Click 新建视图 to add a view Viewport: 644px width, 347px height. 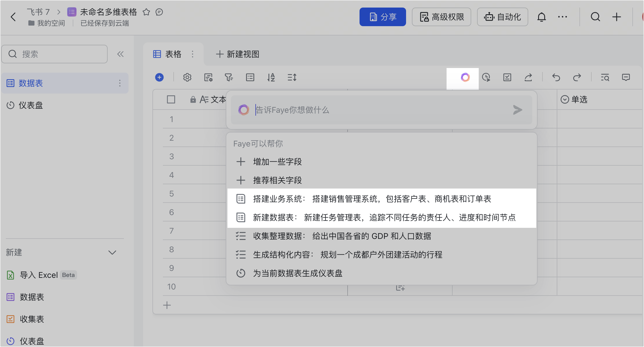pos(237,54)
